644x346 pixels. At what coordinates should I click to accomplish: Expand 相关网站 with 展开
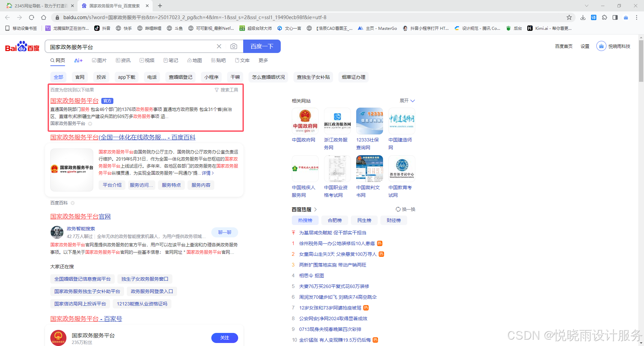407,101
